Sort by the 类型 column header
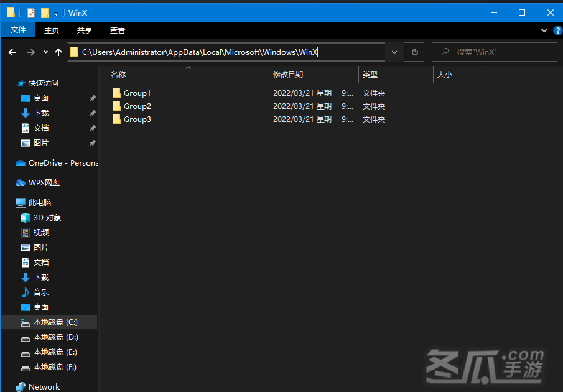Screen dimensions: 563x392 370,74
